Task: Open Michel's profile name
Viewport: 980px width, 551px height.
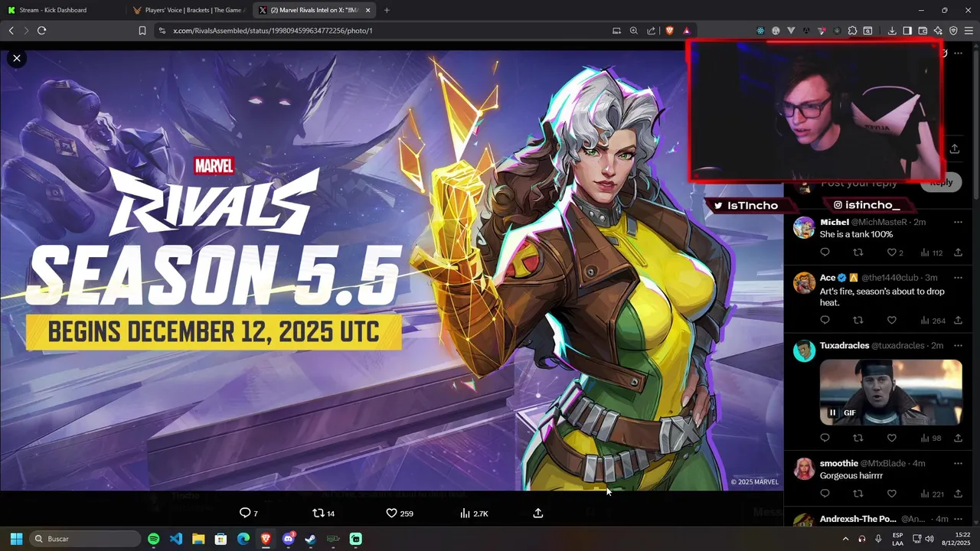Action: tap(835, 222)
